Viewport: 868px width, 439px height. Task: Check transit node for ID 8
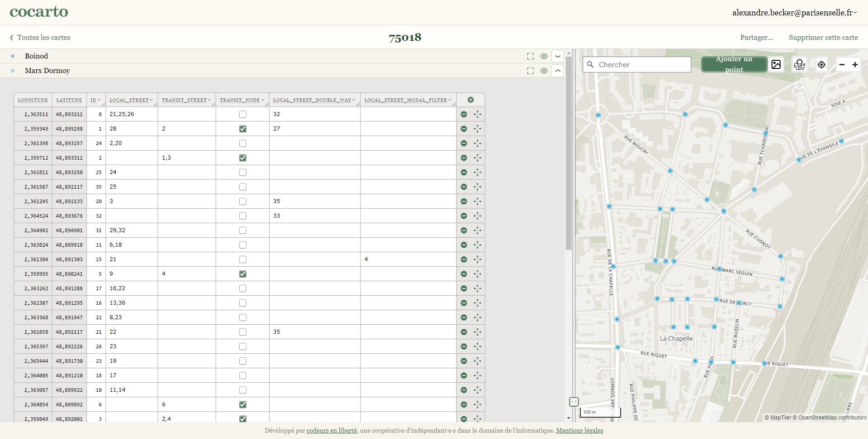pos(243,114)
